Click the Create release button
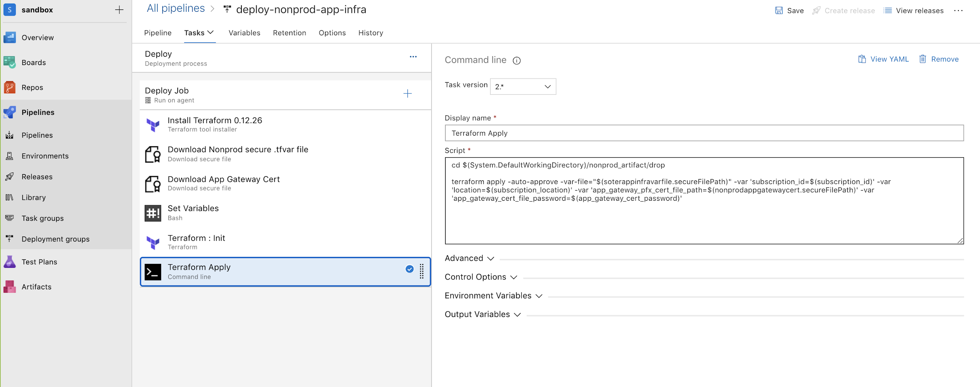 coord(844,11)
